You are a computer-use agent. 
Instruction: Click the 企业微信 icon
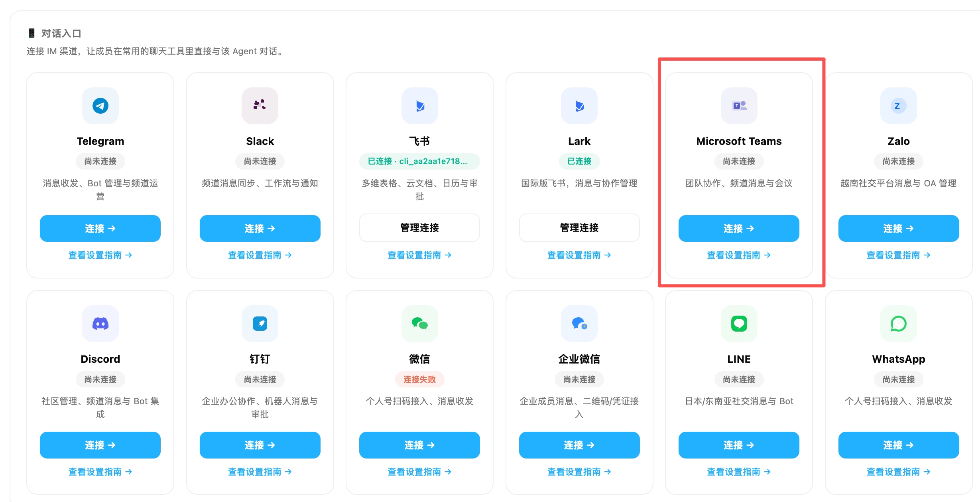(579, 324)
